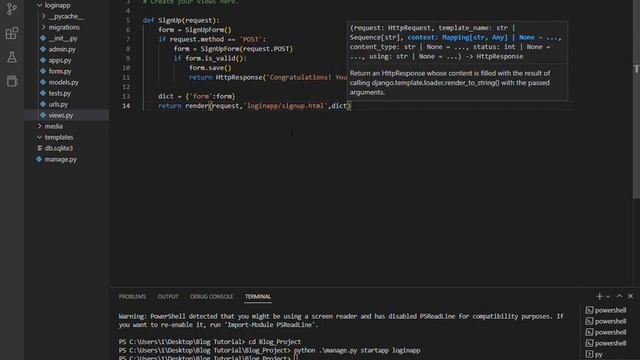The image size is (640, 360).
Task: Click the Python icon beside models.py
Action: pos(43,82)
